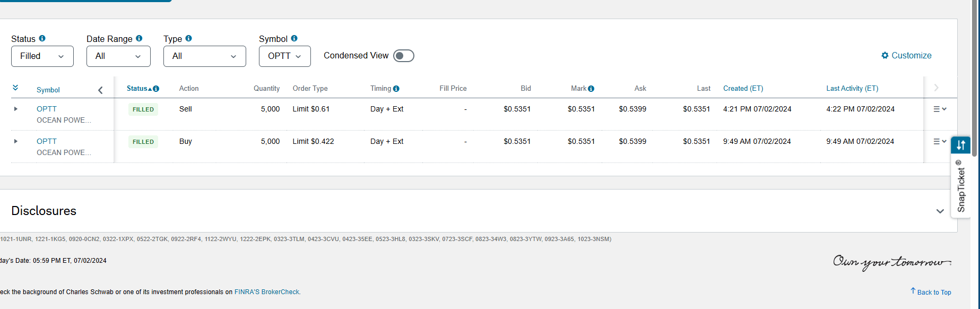Viewport: 980px width, 309px height.
Task: Expand the OPTT Sell order row
Action: 16,109
